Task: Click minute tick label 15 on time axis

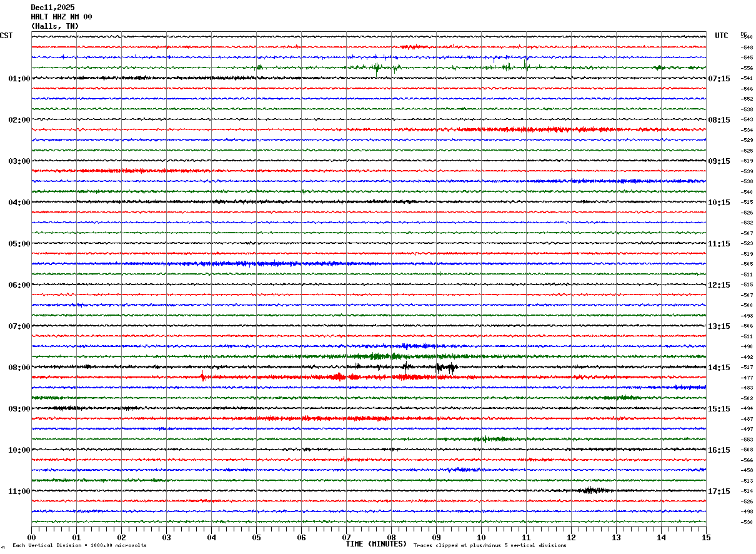Action: [x=706, y=537]
